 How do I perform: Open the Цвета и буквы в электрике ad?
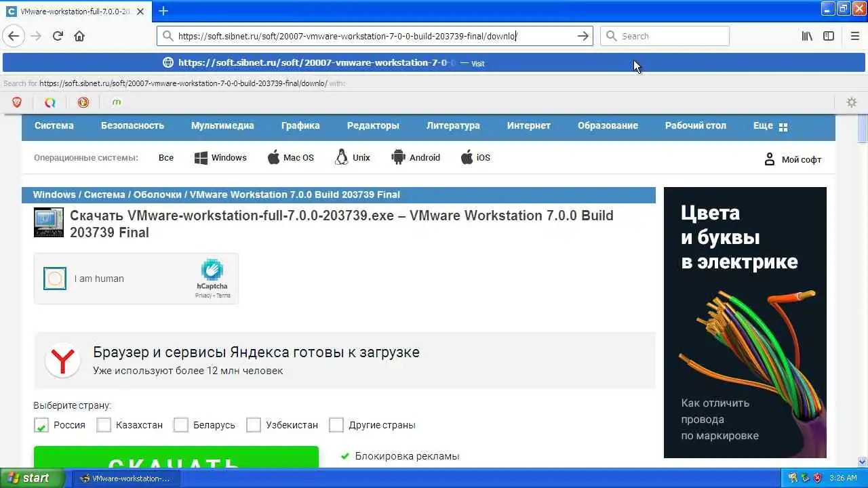[745, 323]
